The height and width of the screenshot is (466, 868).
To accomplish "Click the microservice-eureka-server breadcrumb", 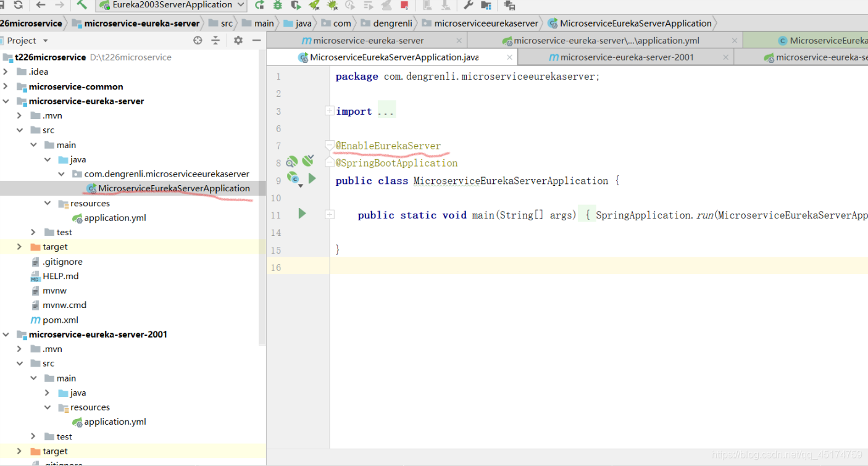I will [136, 23].
